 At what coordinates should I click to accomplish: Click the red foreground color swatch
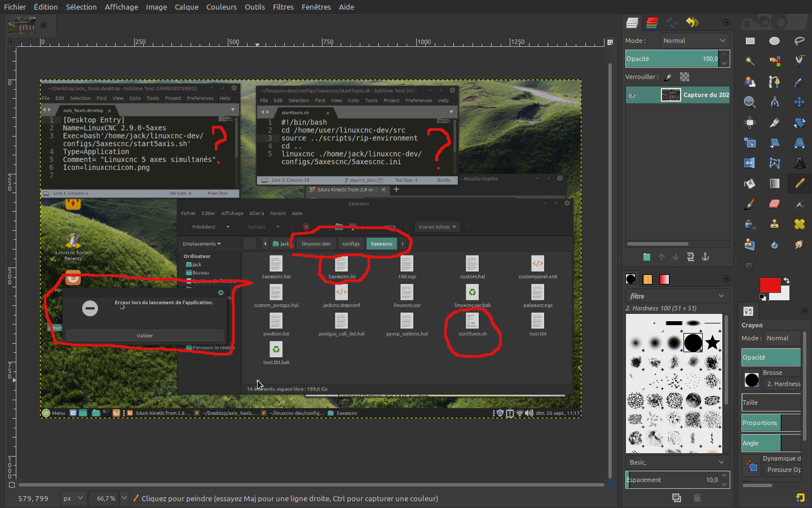point(769,284)
